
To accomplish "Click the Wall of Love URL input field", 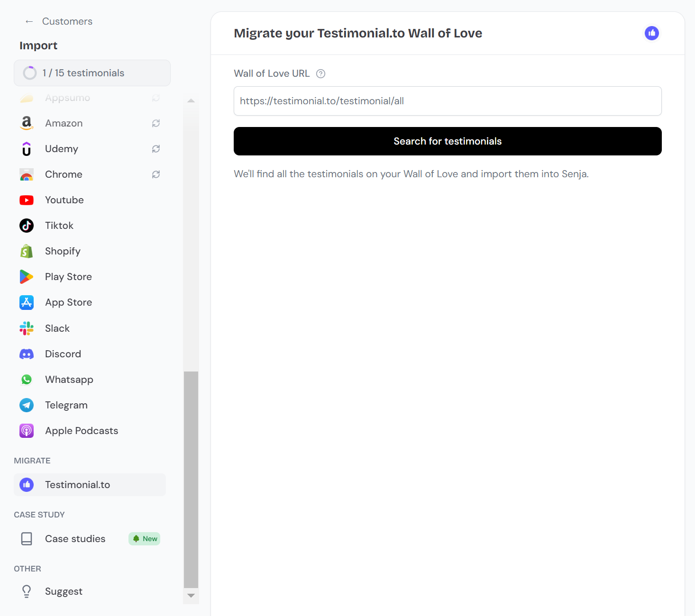I will 448,101.
